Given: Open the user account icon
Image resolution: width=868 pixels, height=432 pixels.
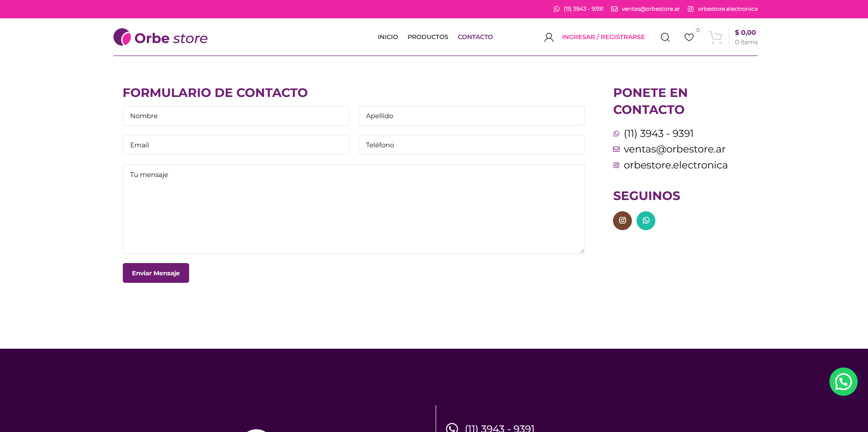Looking at the screenshot, I should point(549,37).
